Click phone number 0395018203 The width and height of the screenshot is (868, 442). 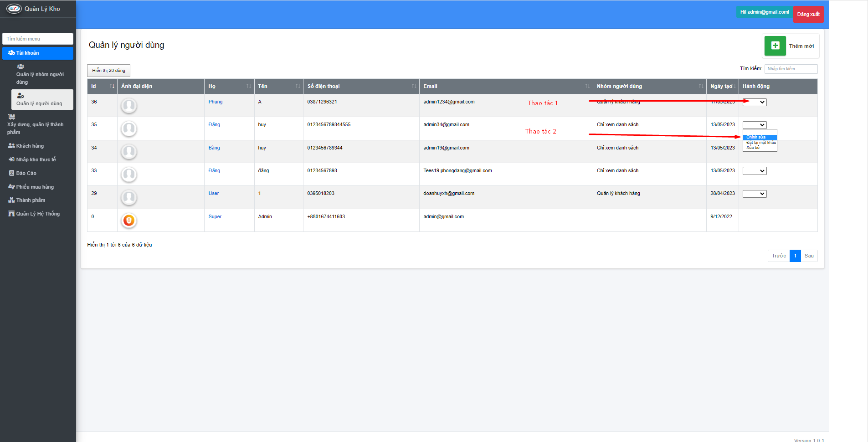pos(321,193)
